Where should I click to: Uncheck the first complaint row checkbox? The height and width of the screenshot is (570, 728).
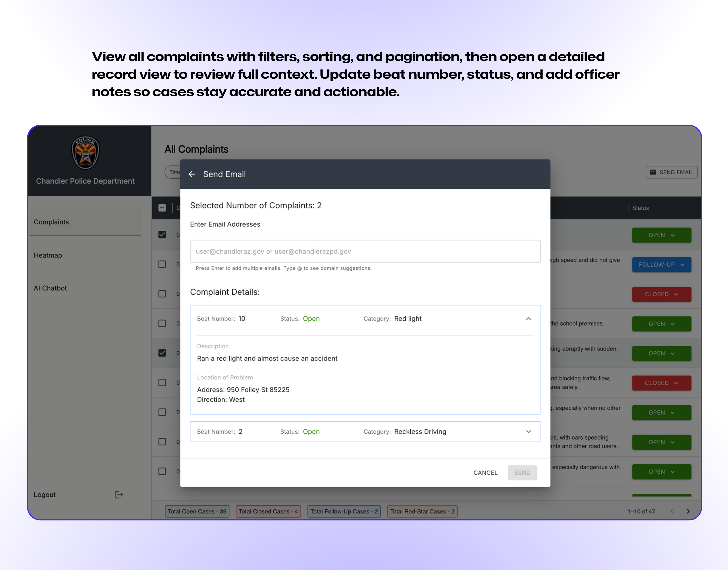(x=162, y=235)
